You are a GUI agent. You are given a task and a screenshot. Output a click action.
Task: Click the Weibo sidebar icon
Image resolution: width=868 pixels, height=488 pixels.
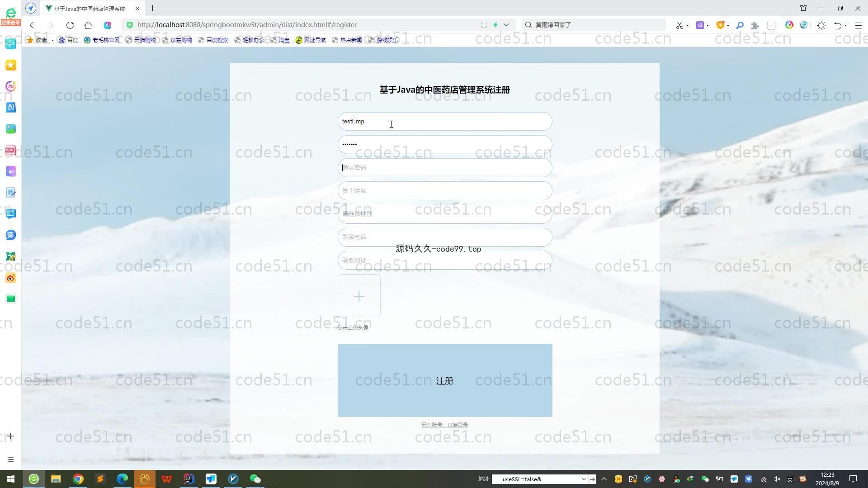coord(11,278)
